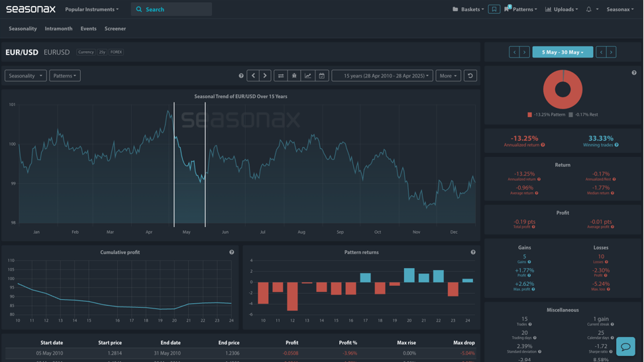Switch to the Events tab
Image resolution: width=644 pixels, height=362 pixels.
pyautogui.click(x=88, y=28)
